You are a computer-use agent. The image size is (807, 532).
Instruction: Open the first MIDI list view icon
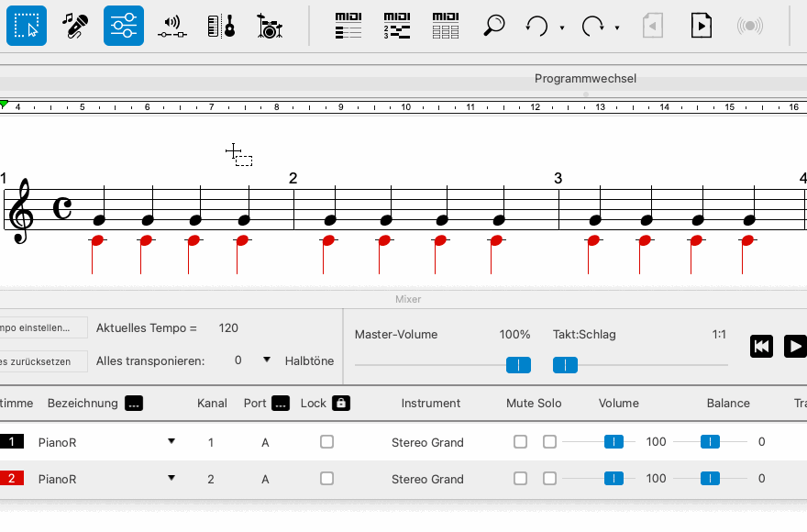click(x=348, y=26)
